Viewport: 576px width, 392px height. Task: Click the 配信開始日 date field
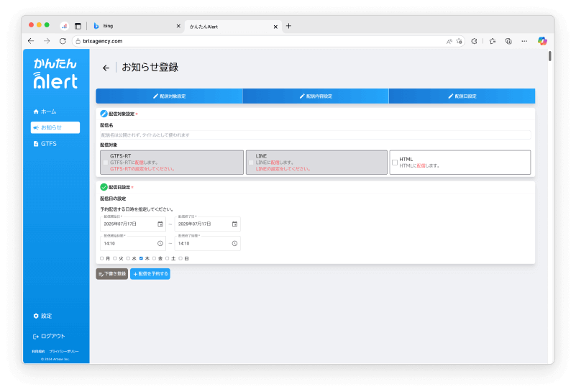click(x=133, y=224)
